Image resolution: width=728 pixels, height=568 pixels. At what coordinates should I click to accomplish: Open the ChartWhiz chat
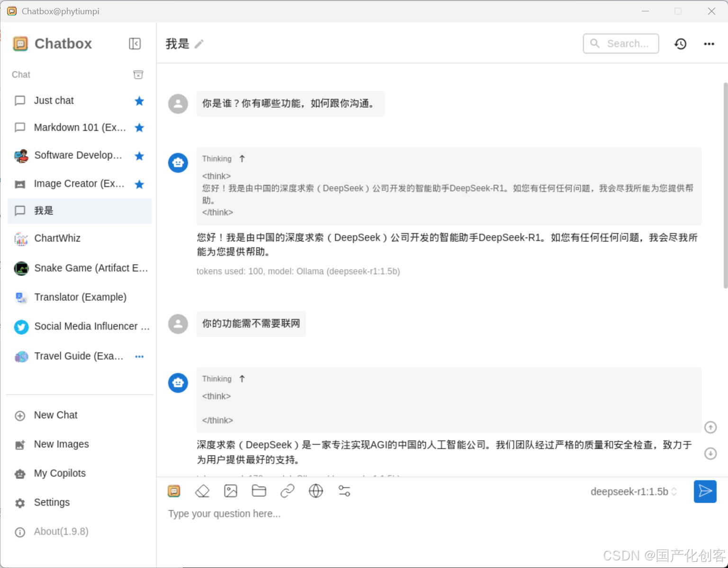coord(80,238)
